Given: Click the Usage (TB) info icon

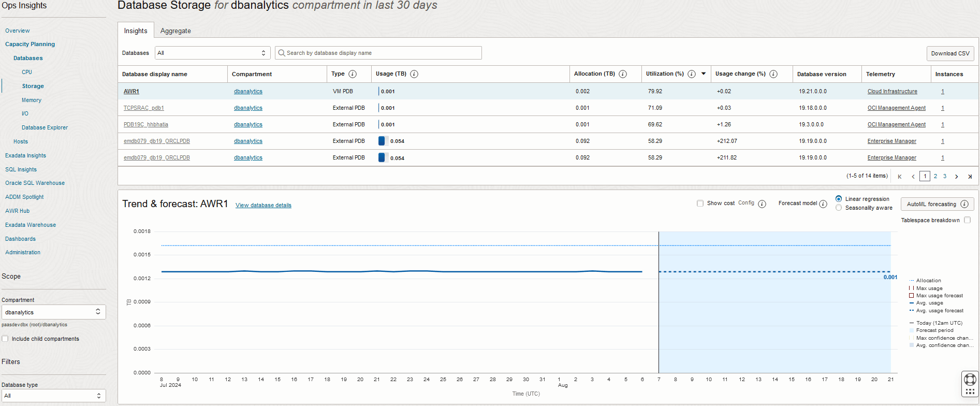Looking at the screenshot, I should click(x=414, y=74).
